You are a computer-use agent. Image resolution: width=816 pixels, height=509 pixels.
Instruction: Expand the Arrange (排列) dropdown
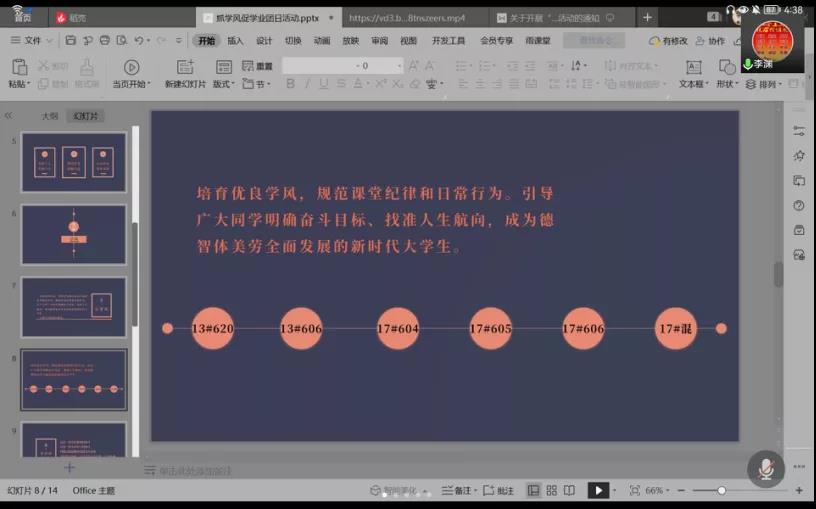(765, 84)
